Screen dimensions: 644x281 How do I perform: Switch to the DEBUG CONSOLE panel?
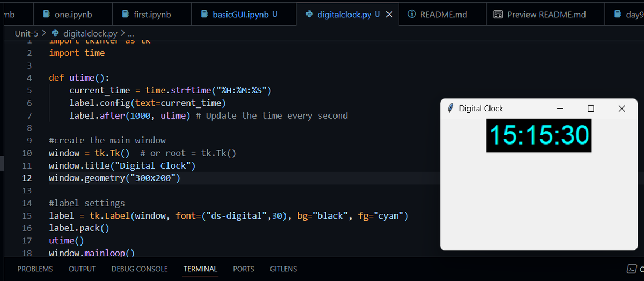tap(140, 269)
